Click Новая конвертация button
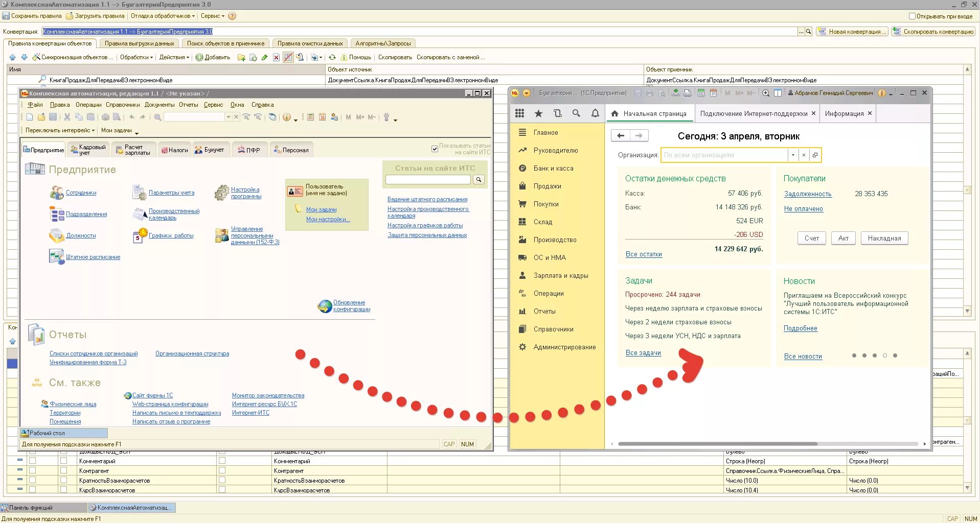The width and height of the screenshot is (980, 523). (x=852, y=32)
